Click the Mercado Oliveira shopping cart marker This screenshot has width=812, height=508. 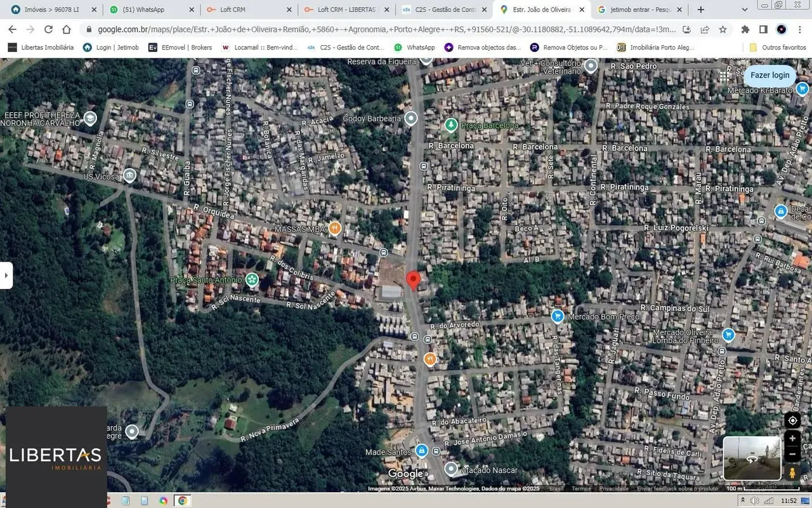pos(728,334)
